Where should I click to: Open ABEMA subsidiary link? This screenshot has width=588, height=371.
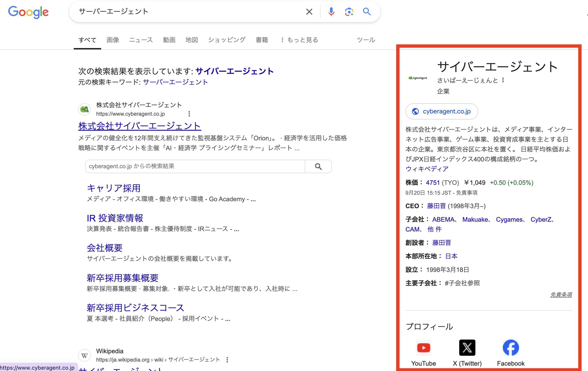click(x=443, y=220)
